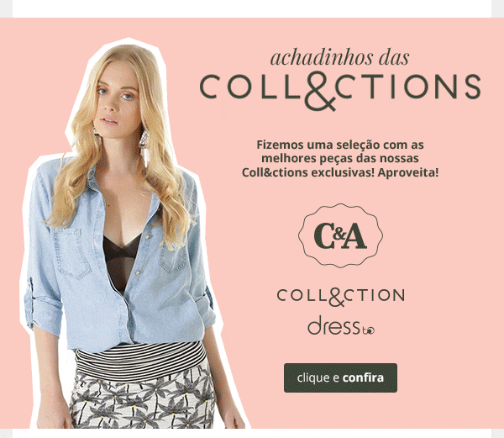Screen dimensions: 504x438
Task: Click the model's face
Action: (x=117, y=100)
